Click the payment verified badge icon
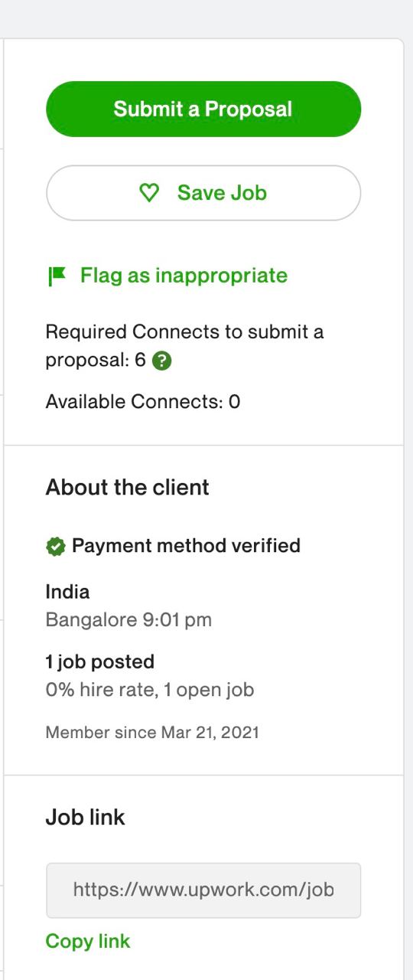 coord(55,547)
